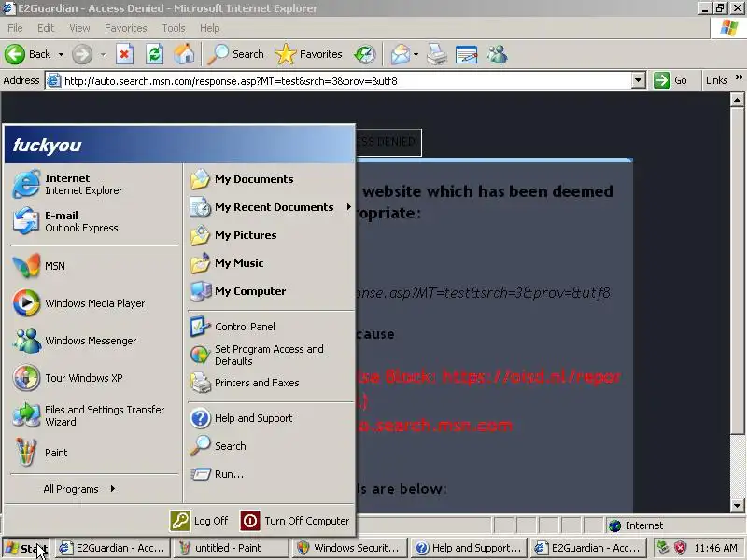Open Messenger icon in IE toolbar

pos(497,54)
